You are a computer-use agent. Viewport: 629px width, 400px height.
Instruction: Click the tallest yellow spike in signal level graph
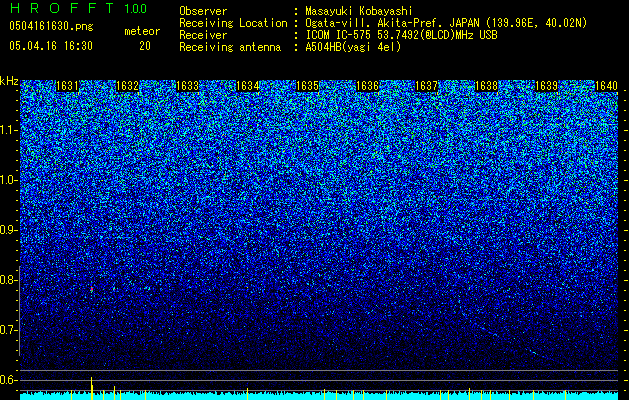click(92, 388)
